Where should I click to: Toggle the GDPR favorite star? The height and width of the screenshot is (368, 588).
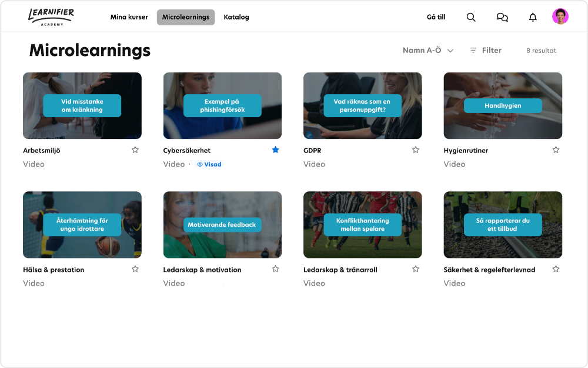click(x=416, y=150)
